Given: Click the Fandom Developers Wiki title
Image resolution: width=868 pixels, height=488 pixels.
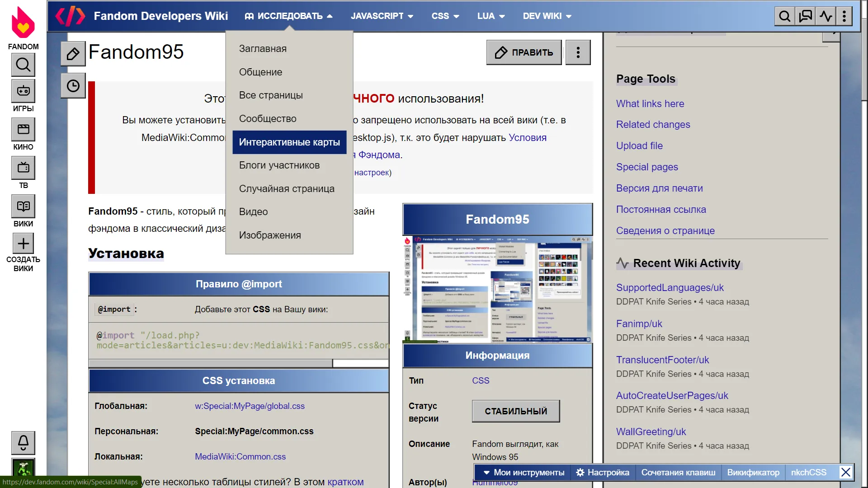Looking at the screenshot, I should (x=160, y=16).
